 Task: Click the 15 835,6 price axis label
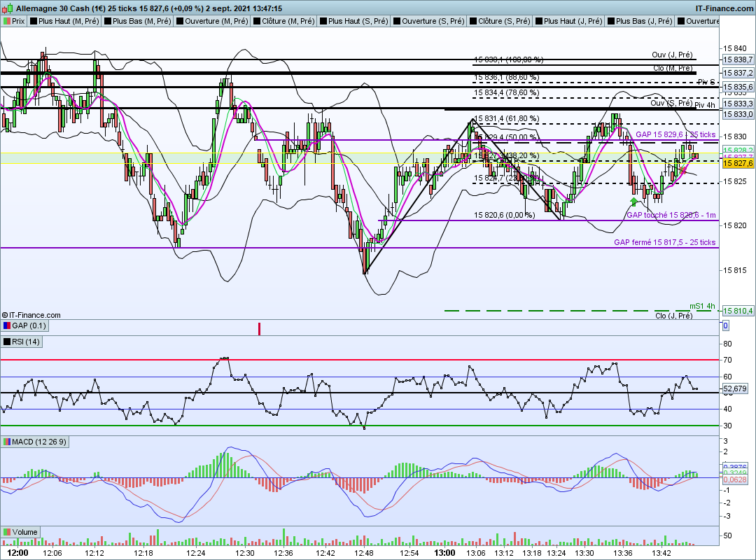click(x=738, y=87)
